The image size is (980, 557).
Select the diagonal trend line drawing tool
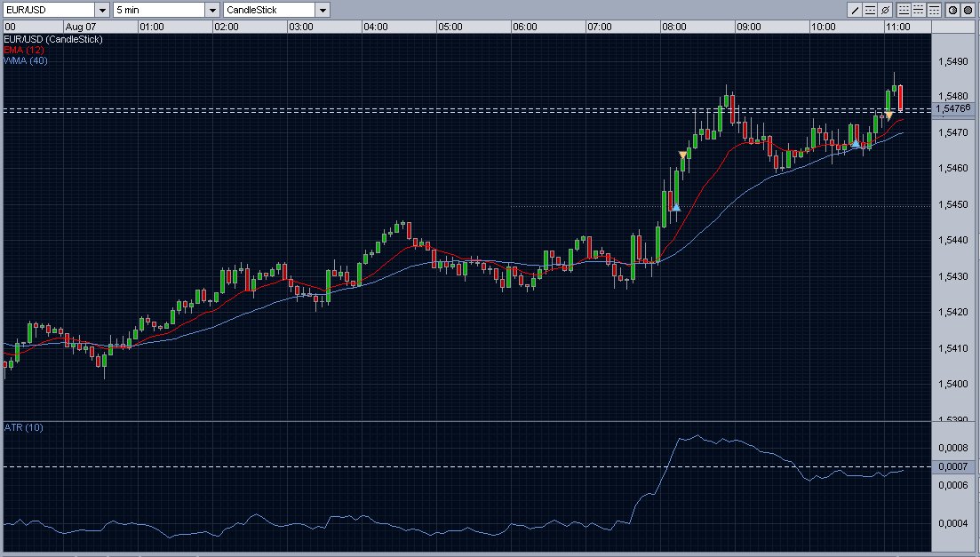coord(856,10)
